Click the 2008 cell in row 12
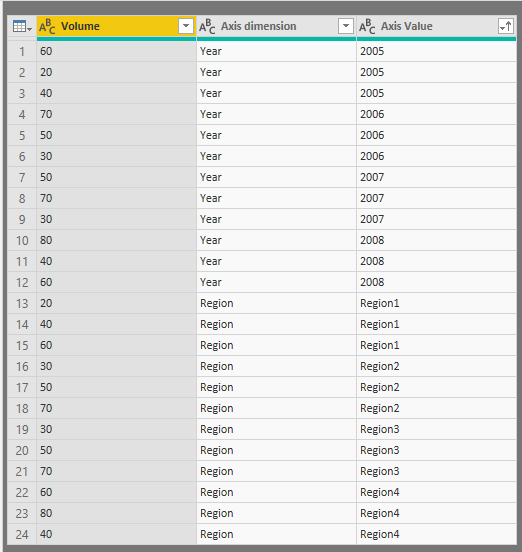 [436, 282]
